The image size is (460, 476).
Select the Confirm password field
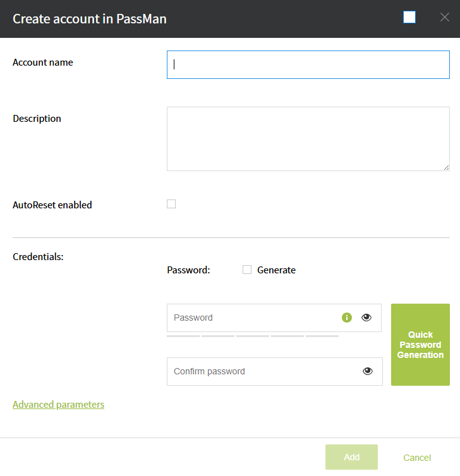point(265,371)
